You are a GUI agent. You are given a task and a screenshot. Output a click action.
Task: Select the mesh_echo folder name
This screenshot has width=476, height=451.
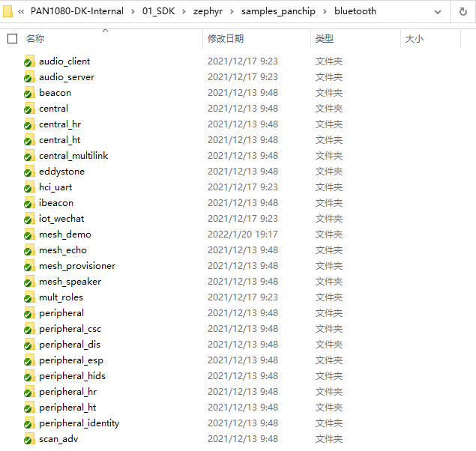pyautogui.click(x=63, y=250)
